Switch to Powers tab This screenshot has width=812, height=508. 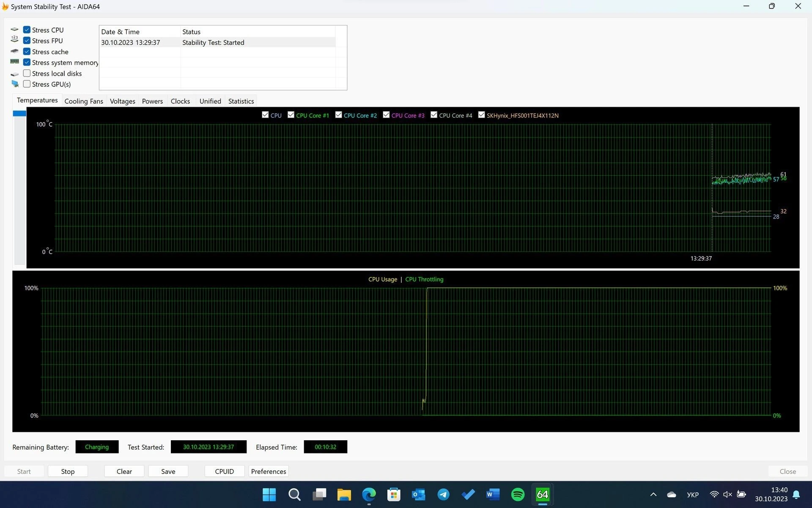152,101
